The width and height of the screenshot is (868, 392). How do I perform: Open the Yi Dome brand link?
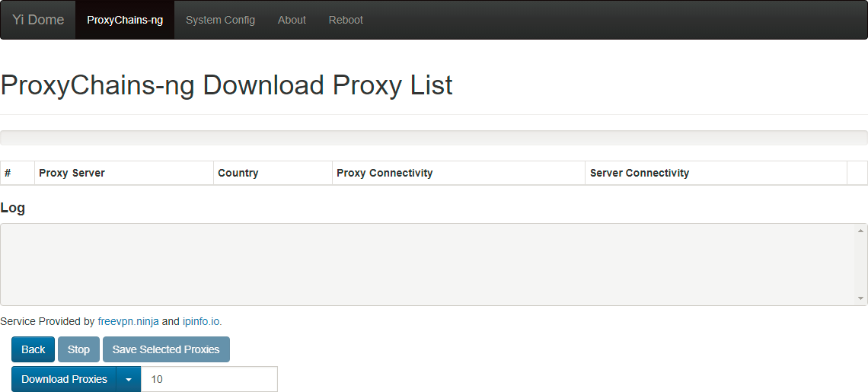(38, 20)
